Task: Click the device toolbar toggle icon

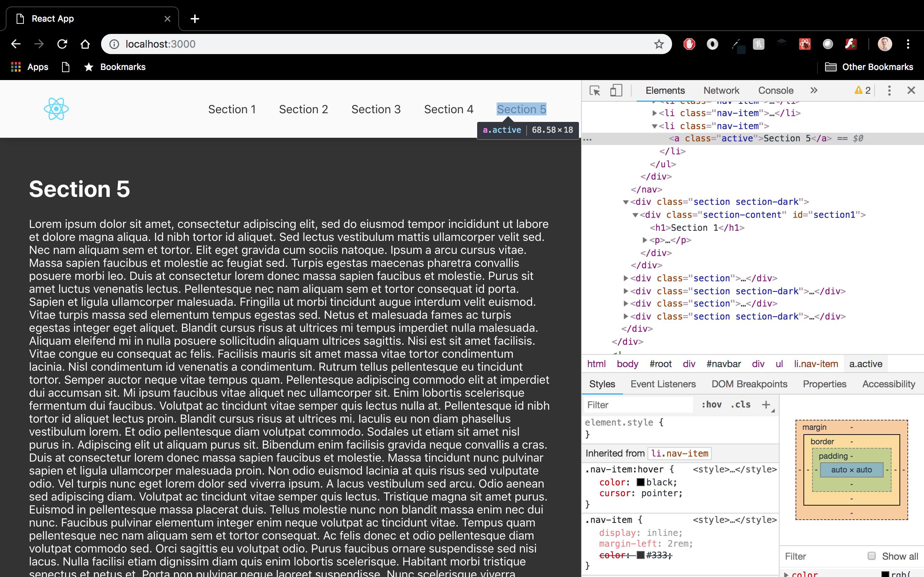Action: [615, 90]
